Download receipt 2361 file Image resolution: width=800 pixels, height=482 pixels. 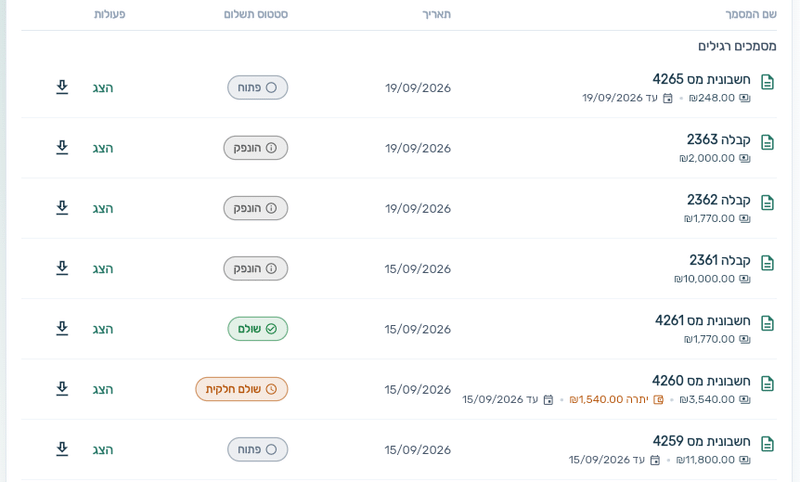pos(62,268)
